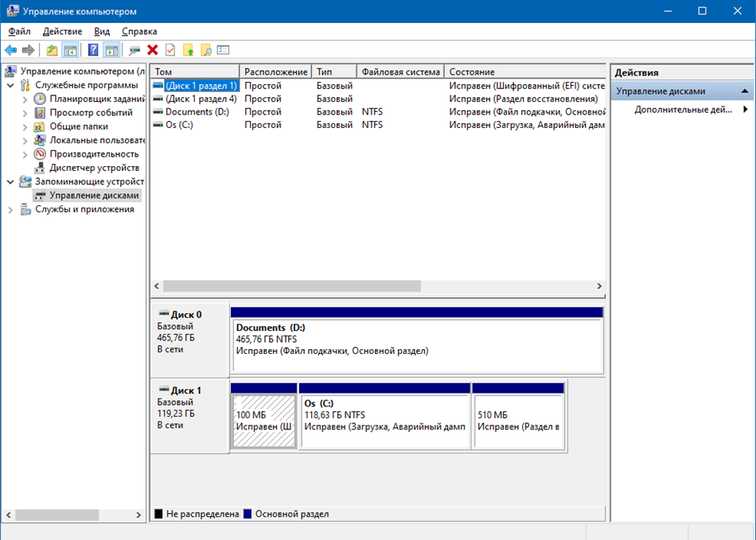This screenshot has height=540, width=756.
Task: Click the Properties checkmark document icon
Action: coord(170,50)
